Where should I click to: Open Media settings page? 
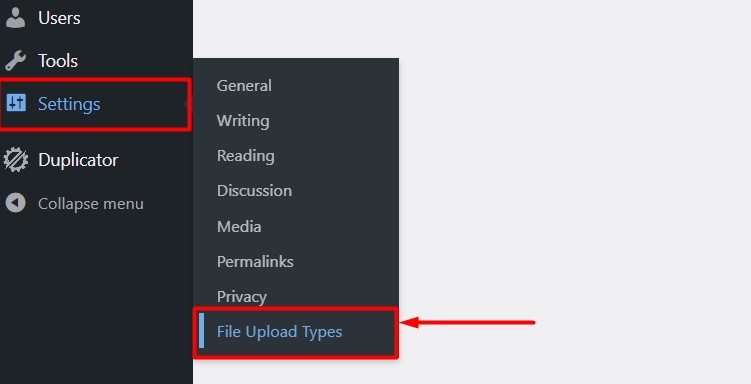pos(239,226)
